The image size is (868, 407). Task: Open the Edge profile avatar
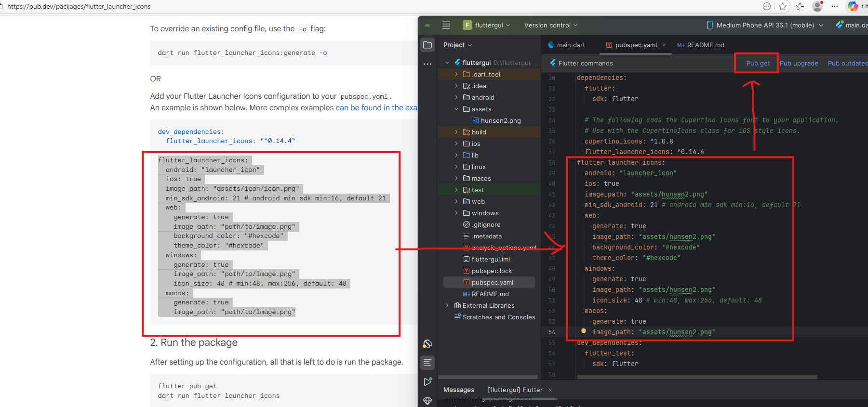[817, 6]
